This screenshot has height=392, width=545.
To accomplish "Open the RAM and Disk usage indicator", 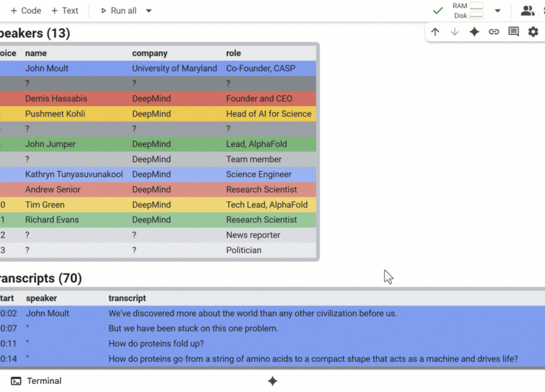I will pyautogui.click(x=468, y=11).
